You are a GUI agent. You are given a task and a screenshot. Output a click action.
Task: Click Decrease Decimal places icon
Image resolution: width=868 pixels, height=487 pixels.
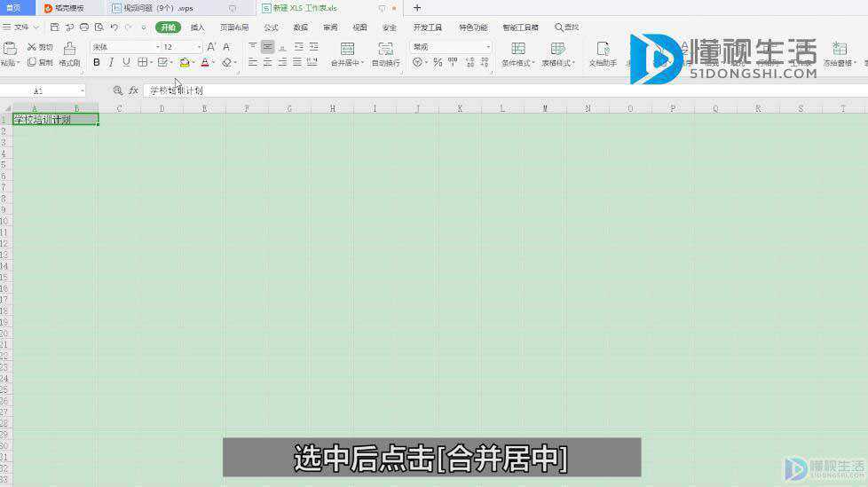coord(485,62)
